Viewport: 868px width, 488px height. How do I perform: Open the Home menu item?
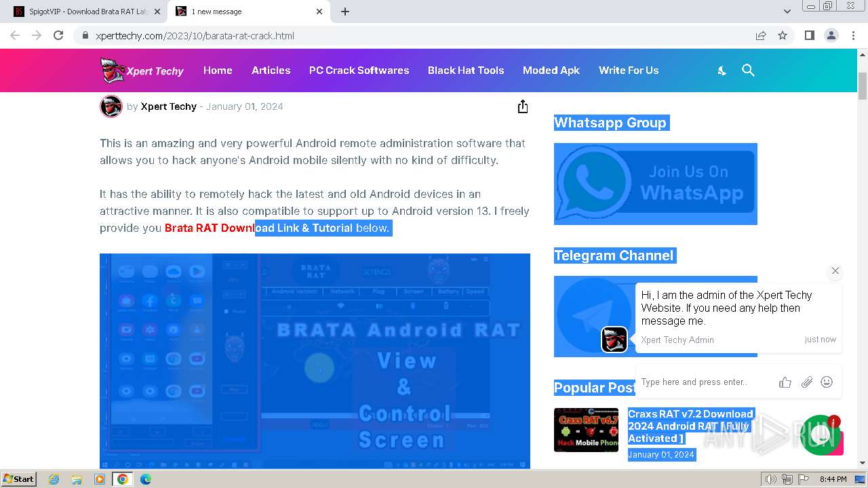point(218,70)
